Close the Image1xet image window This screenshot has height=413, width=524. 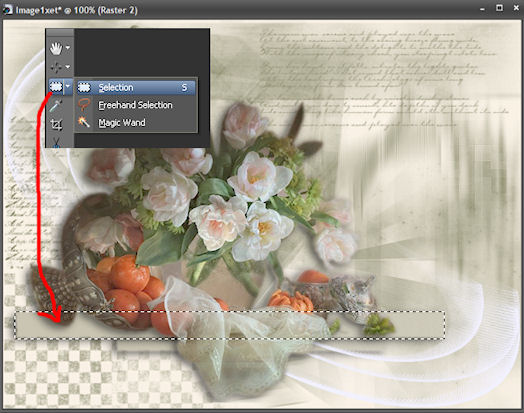tap(516, 8)
